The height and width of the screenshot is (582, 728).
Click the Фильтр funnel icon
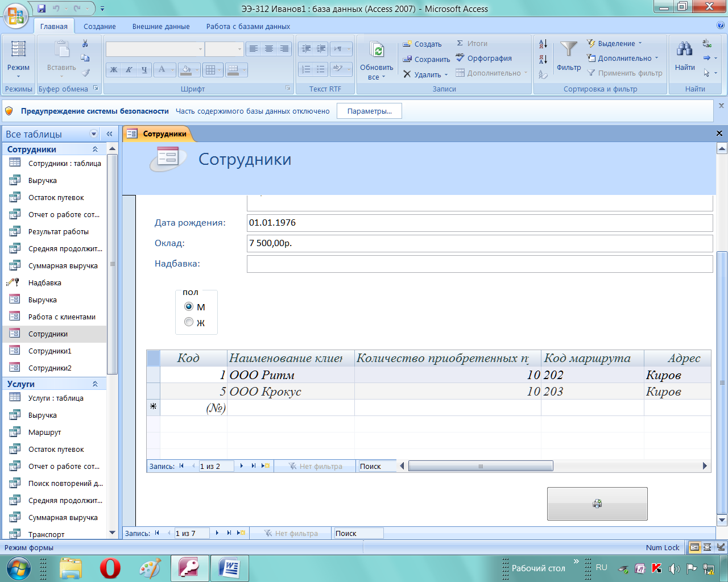point(569,51)
